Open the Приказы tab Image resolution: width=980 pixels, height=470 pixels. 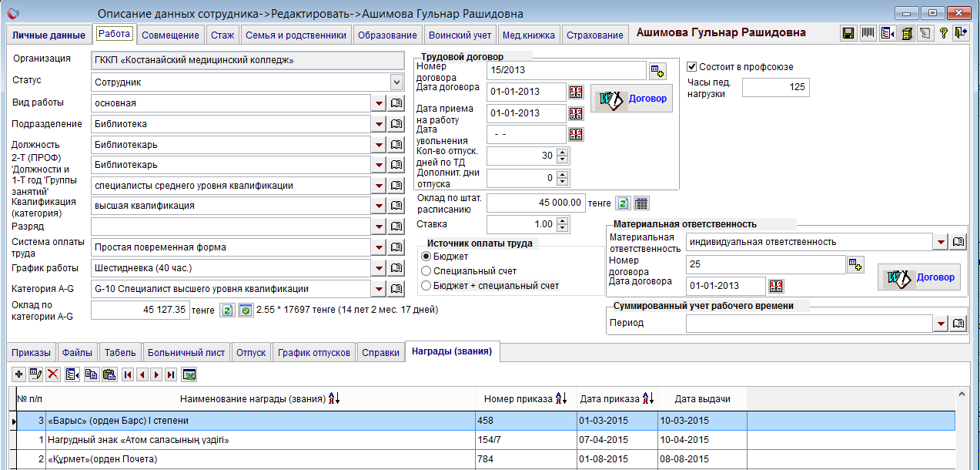31,353
